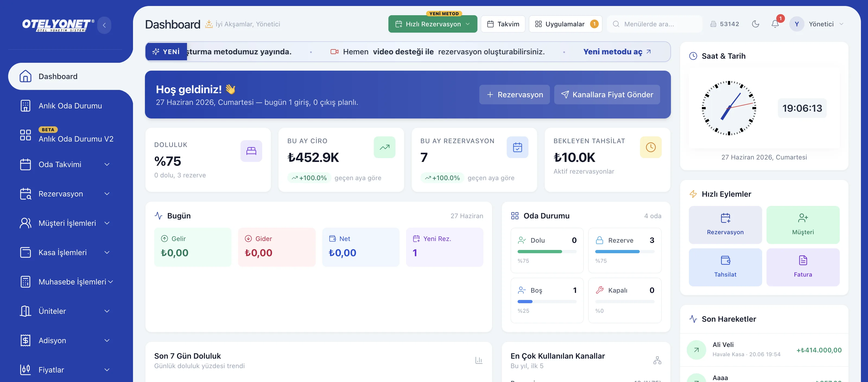Click the clock icon in Bekleyen Tahsilat card
The image size is (868, 382).
tap(650, 147)
